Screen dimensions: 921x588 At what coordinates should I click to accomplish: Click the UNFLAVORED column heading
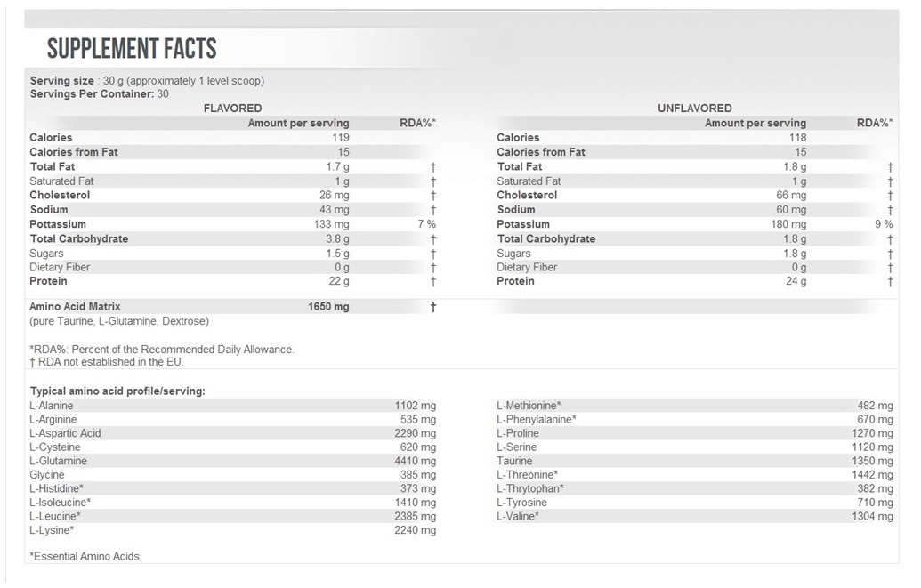pyautogui.click(x=695, y=109)
